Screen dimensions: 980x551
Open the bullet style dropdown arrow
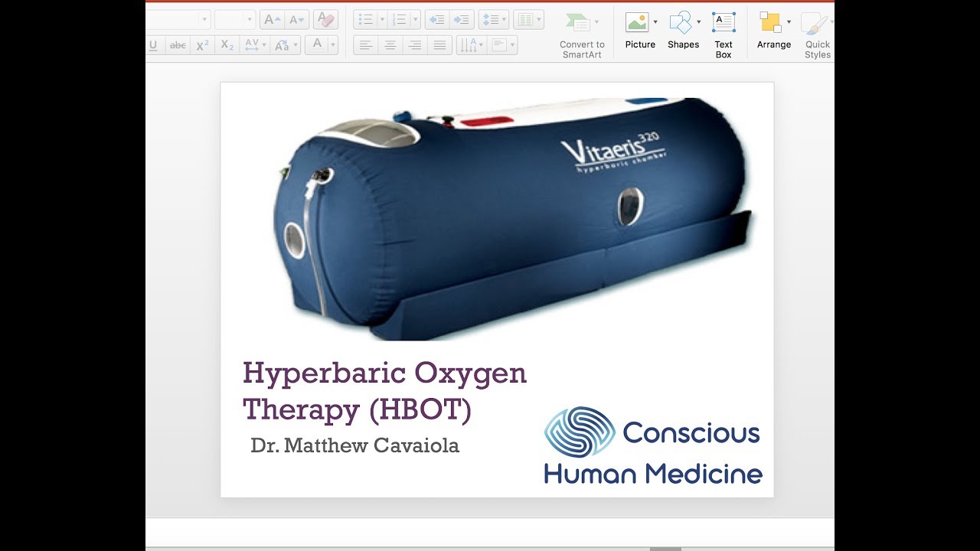coord(382,20)
